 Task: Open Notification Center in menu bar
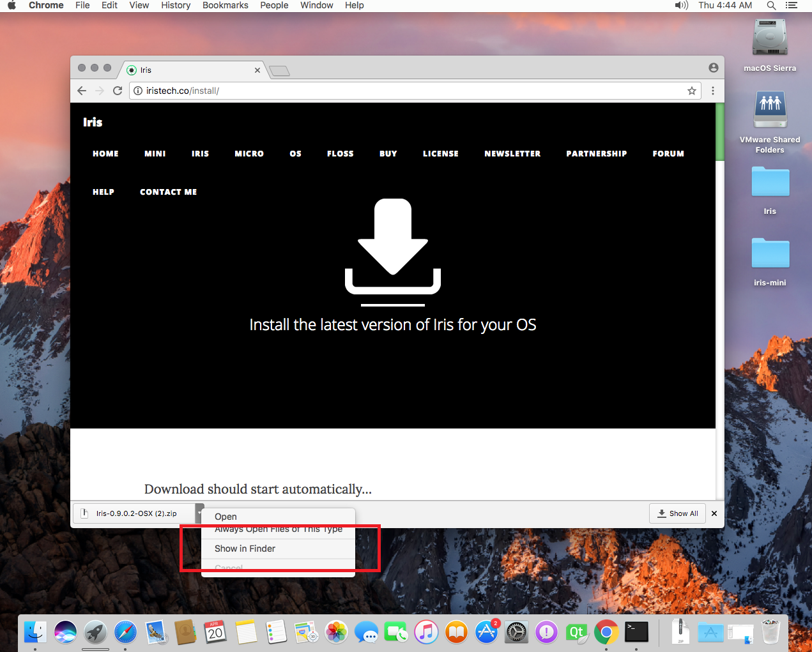[792, 5]
